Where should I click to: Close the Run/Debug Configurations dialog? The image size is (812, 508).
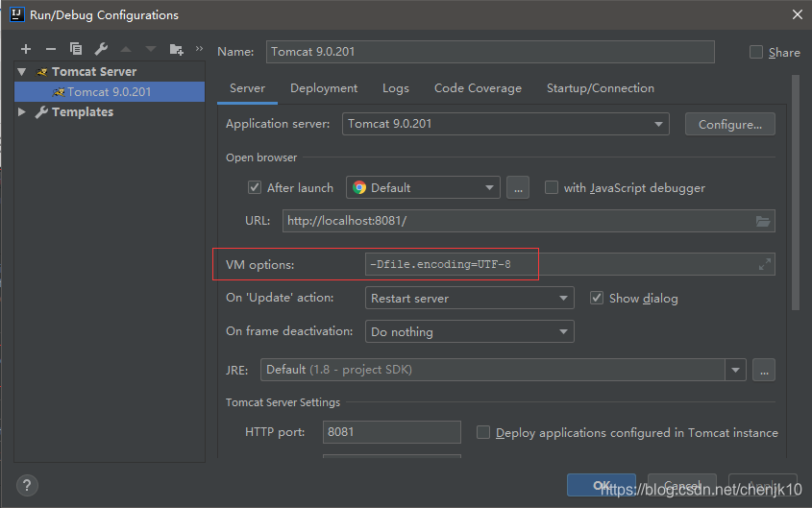tap(798, 14)
